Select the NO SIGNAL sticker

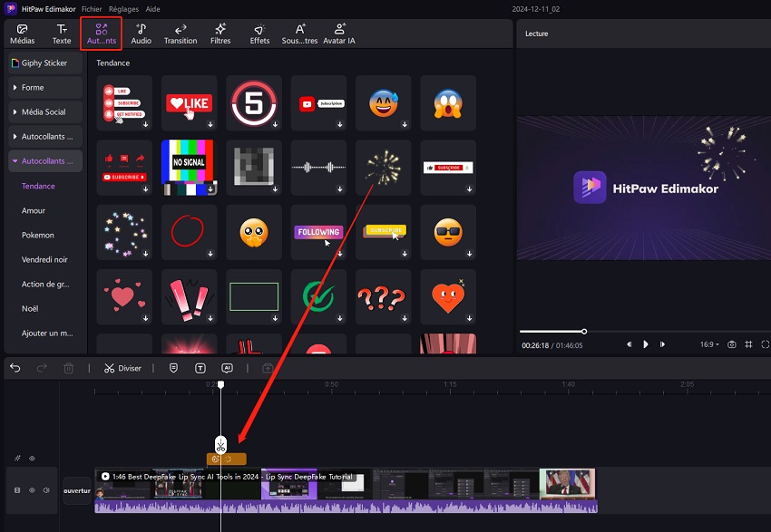[190, 168]
